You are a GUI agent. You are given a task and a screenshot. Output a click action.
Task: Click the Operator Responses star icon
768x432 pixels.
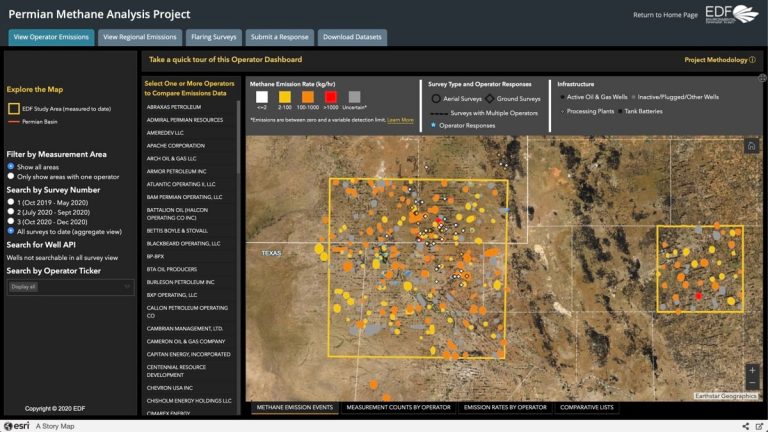click(433, 125)
